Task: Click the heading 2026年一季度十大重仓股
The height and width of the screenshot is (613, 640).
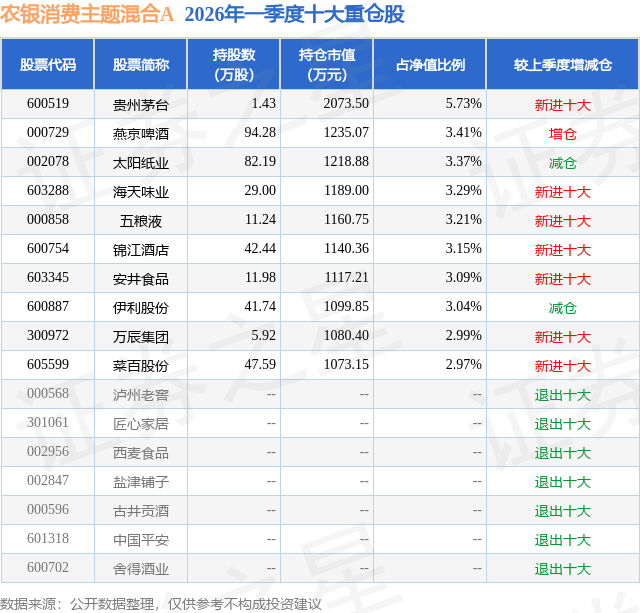Action: point(294,15)
